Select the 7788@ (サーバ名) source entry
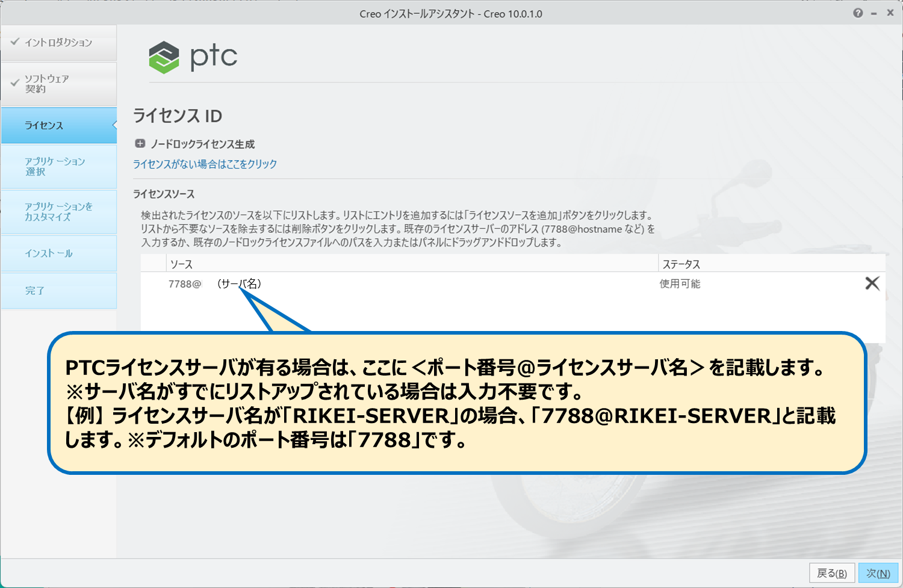 (214, 283)
